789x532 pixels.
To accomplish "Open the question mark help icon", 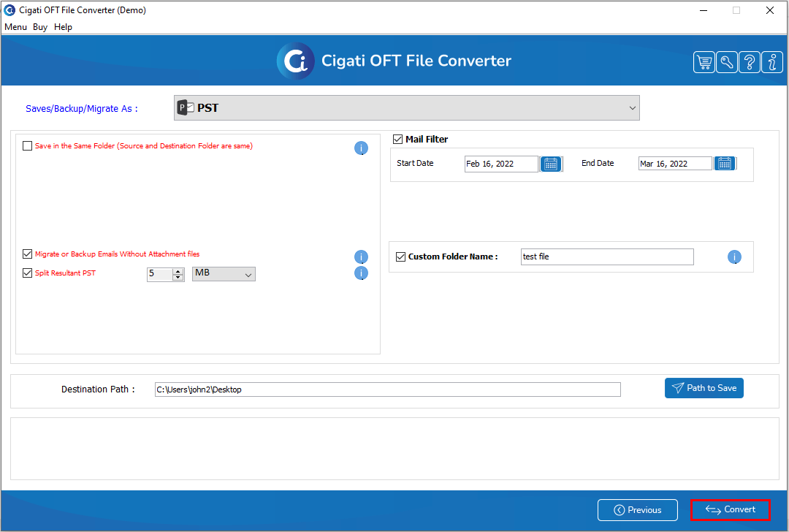I will coord(750,62).
